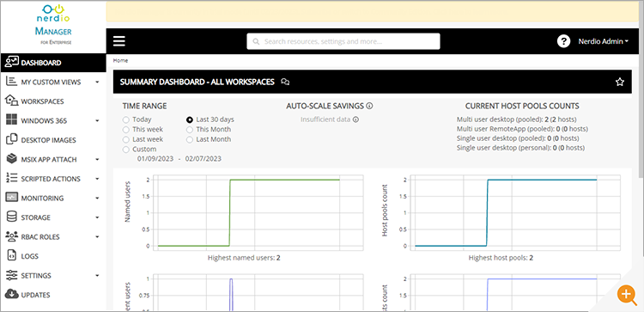Open the MONITORING menu item
Screen dimensions: 644x312
(x=53, y=198)
